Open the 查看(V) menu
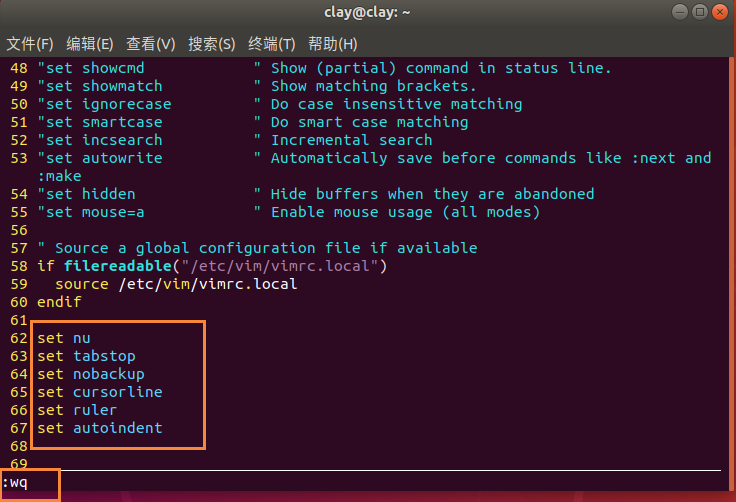The height and width of the screenshot is (502, 736). [x=151, y=44]
